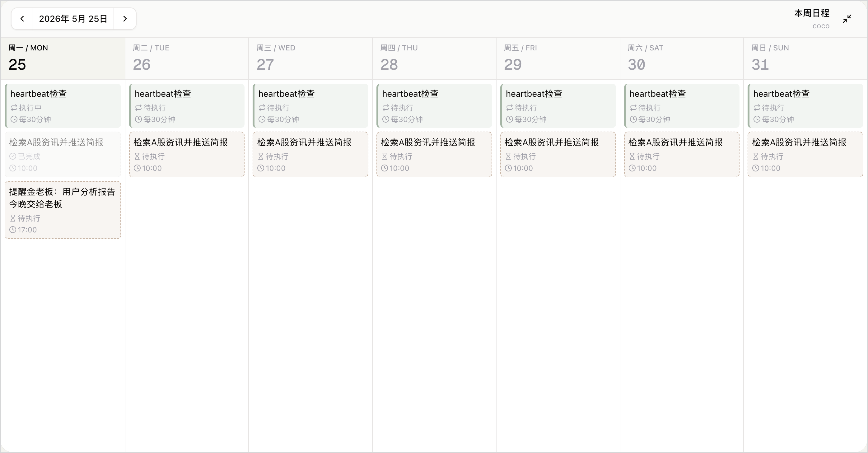Viewport: 868px width, 453px height.
Task: Collapse the weekly schedule with the shrink icon
Action: click(x=847, y=19)
